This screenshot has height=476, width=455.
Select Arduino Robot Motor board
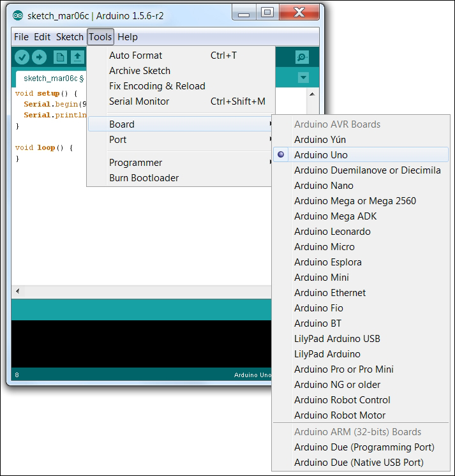click(361, 415)
